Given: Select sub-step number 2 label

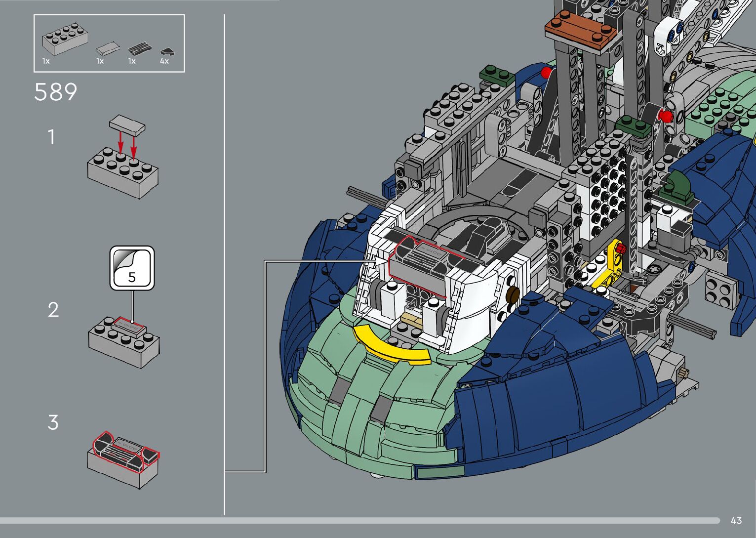Looking at the screenshot, I should click(x=53, y=310).
